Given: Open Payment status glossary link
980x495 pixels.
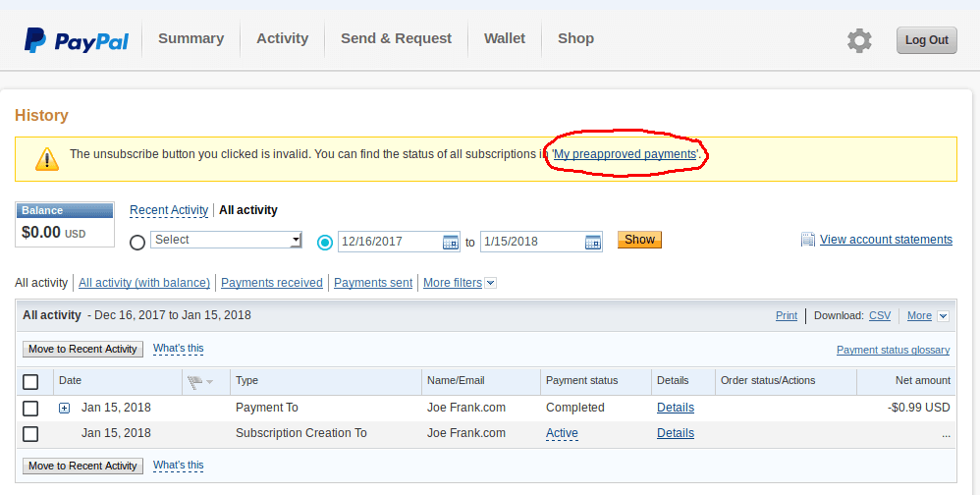Looking at the screenshot, I should point(894,351).
